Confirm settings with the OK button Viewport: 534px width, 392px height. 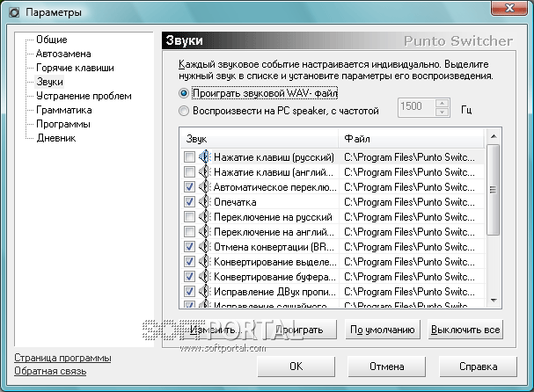click(x=296, y=367)
